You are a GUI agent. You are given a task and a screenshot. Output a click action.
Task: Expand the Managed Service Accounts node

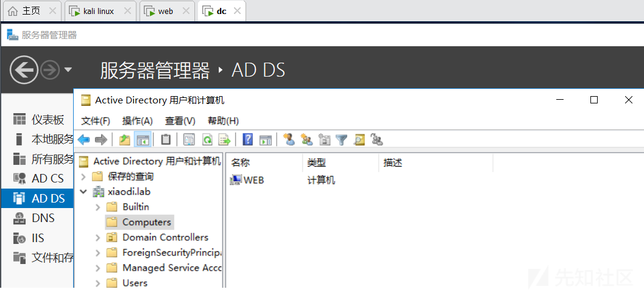pos(97,268)
